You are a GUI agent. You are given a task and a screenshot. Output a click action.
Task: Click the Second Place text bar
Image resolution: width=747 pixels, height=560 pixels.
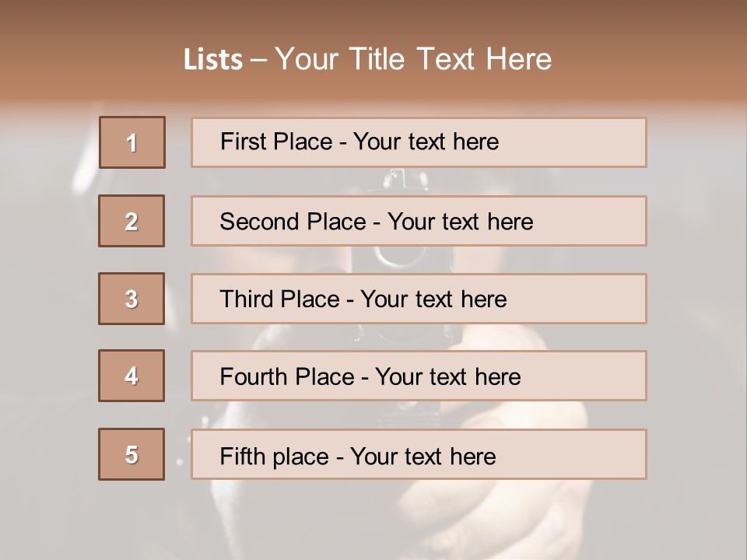click(419, 221)
